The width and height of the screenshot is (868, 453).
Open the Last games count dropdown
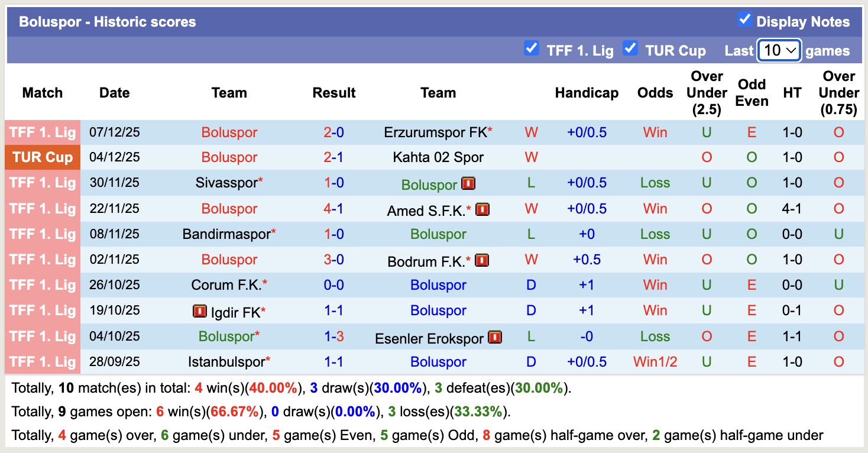pyautogui.click(x=779, y=51)
